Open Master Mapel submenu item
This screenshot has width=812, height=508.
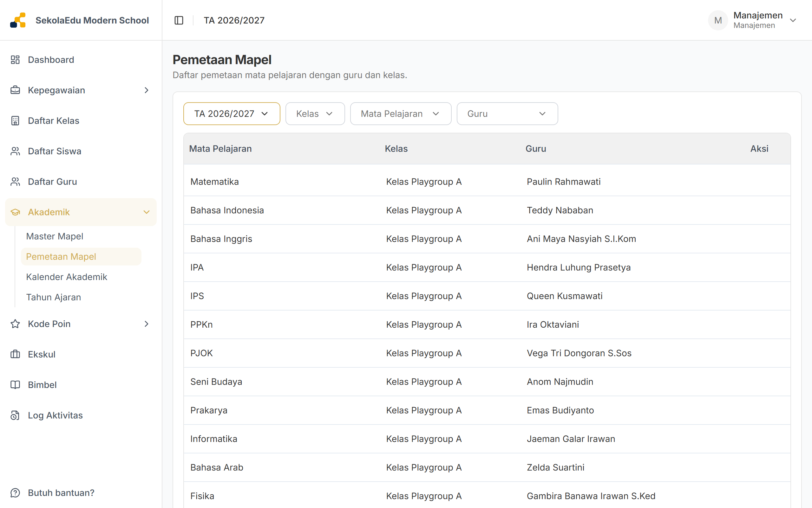(x=55, y=236)
